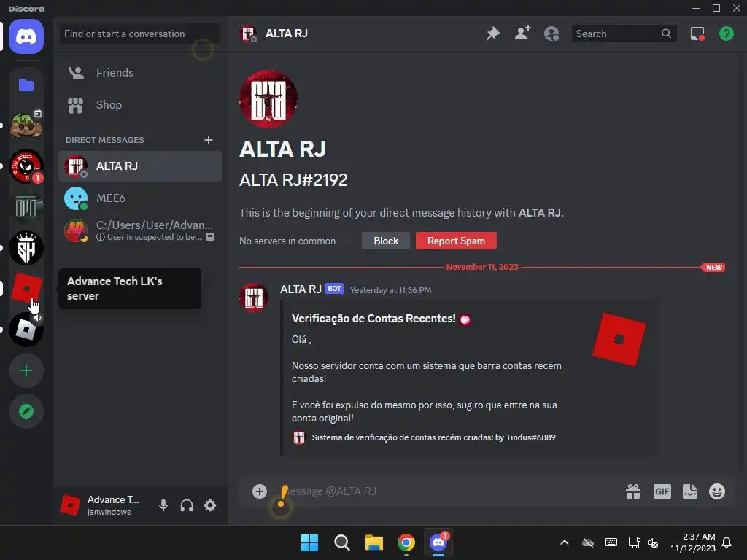Open File Explorer from taskbar
The width and height of the screenshot is (747, 560).
374,542
